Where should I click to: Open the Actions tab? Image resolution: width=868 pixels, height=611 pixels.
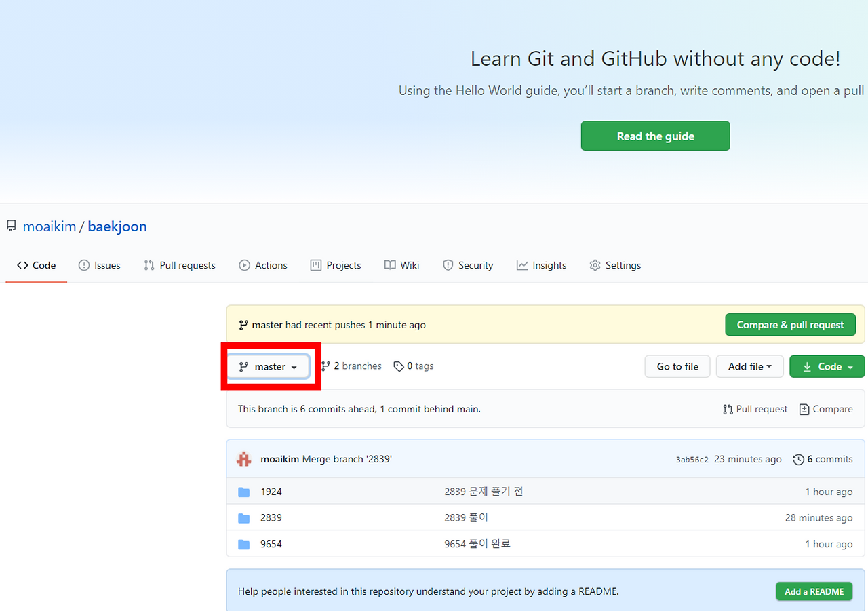263,265
